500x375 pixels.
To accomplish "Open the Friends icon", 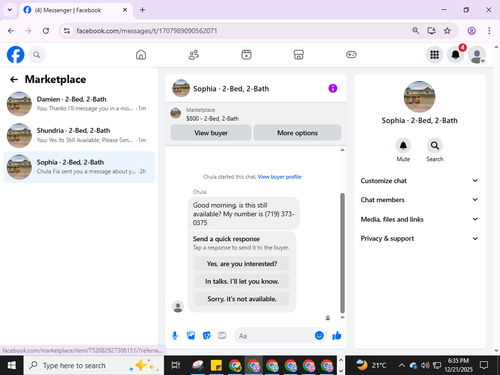I will pos(194,55).
